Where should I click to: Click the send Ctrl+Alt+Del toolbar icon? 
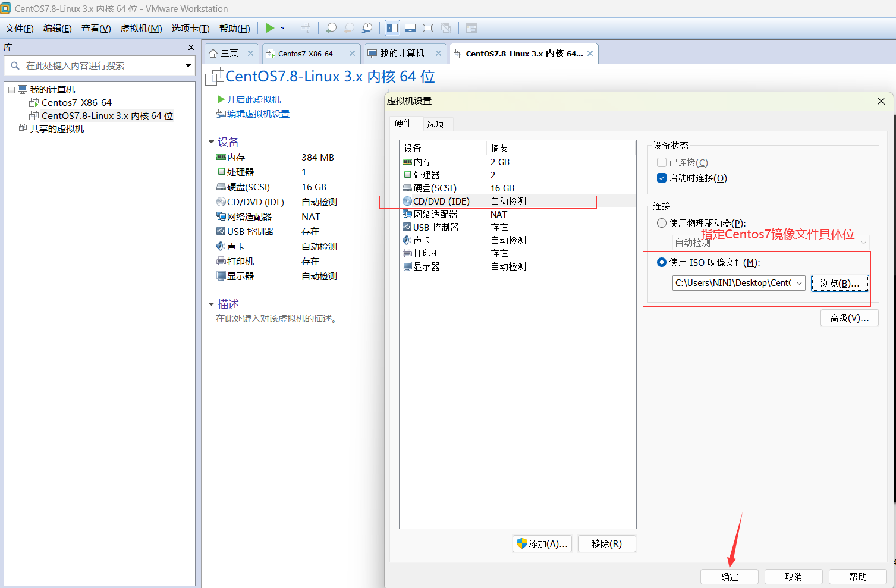click(x=306, y=28)
